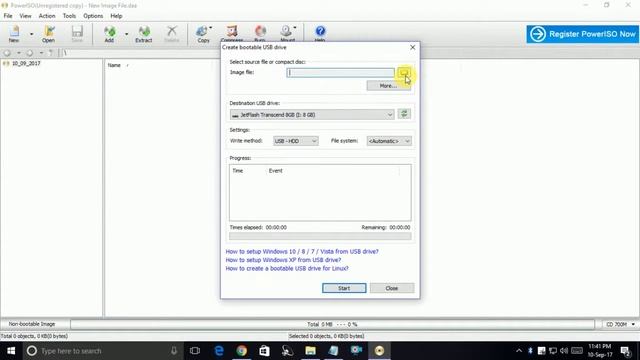
Task: Click the progress bar in dialog
Action: point(320,236)
